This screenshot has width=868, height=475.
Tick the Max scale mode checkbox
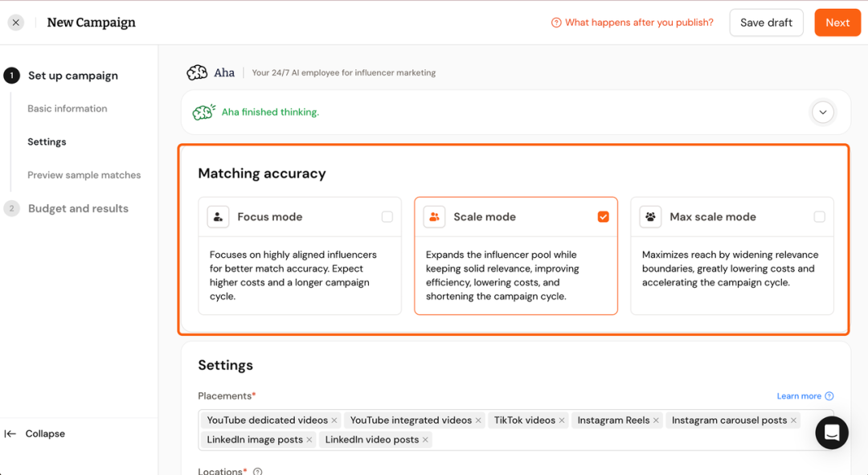pos(819,217)
